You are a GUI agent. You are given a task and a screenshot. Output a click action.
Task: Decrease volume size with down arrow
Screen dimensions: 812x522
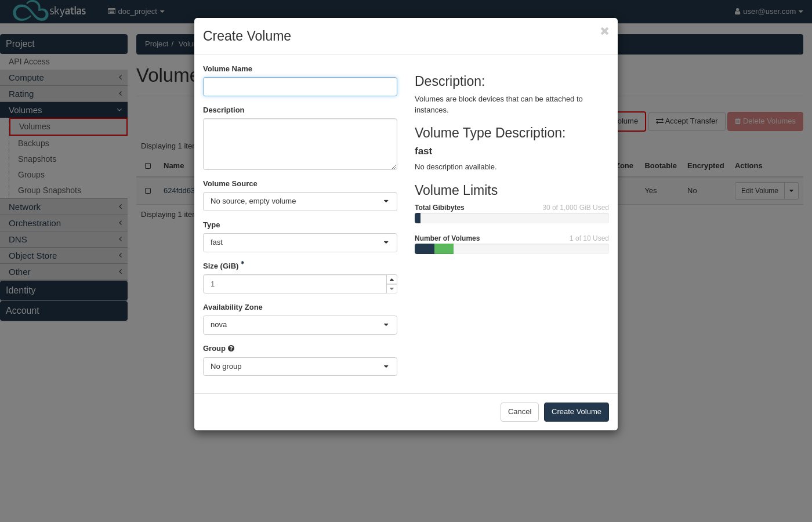tap(391, 289)
